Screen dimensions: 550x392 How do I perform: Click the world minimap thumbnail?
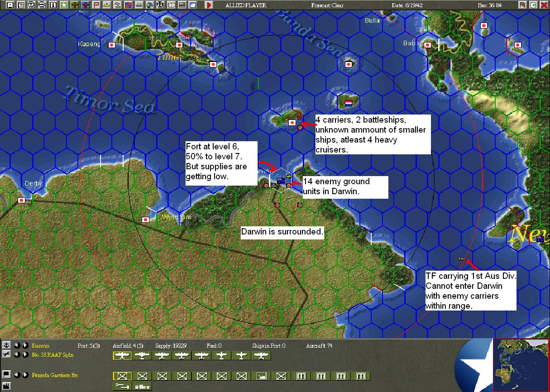520,365
